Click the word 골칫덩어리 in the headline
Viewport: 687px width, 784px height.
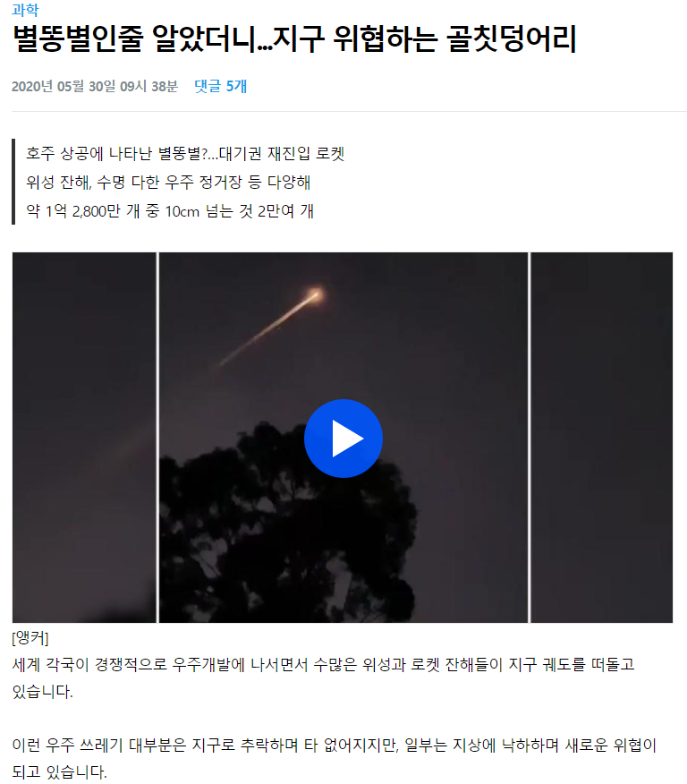512,39
